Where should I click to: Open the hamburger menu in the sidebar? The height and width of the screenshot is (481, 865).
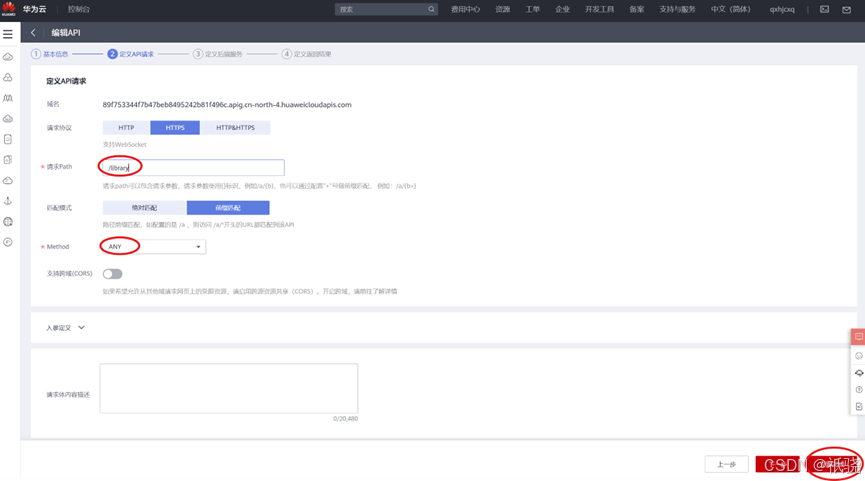point(8,34)
